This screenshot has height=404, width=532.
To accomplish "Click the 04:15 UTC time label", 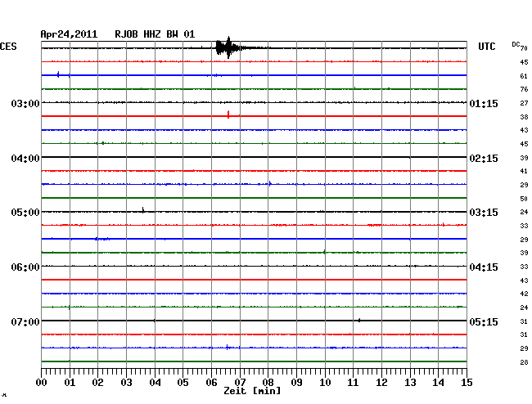I will pyautogui.click(x=484, y=267).
